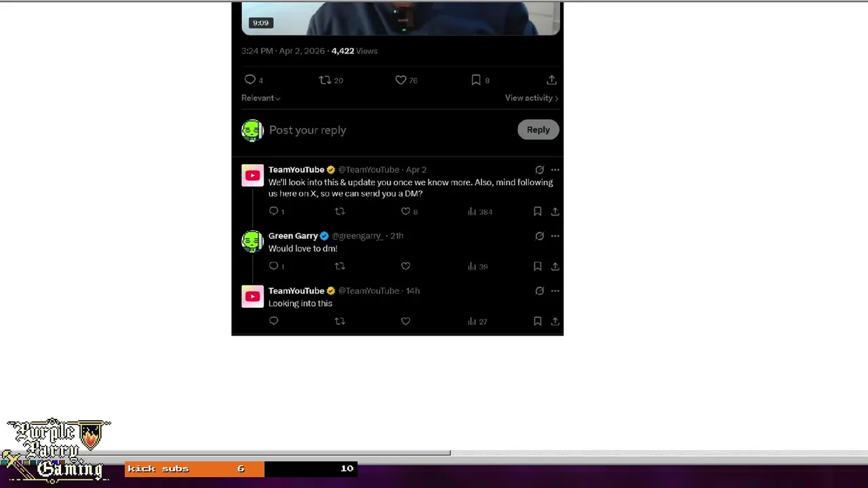Reply to TeamYouTube Apr 2 comment
Viewport: 868px width, 488px height.
274,211
